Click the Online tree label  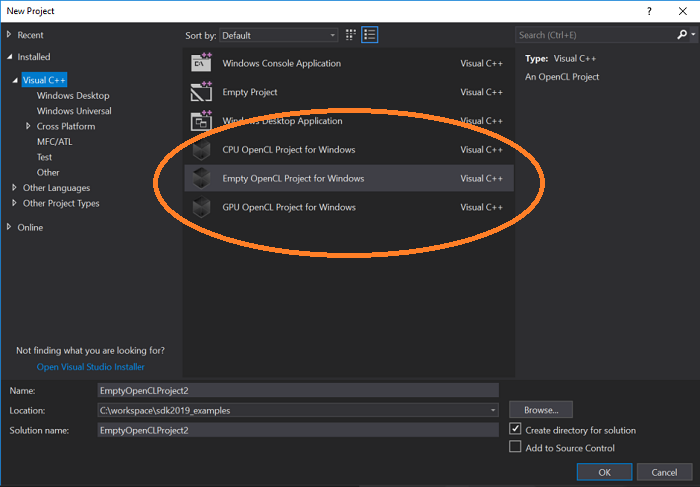pos(30,227)
